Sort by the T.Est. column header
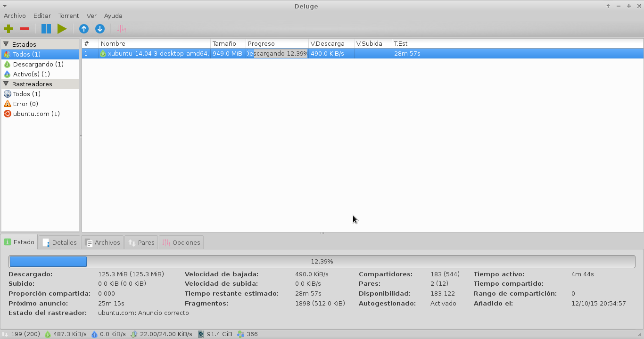Screen dimensions: 644x339 coord(518,43)
